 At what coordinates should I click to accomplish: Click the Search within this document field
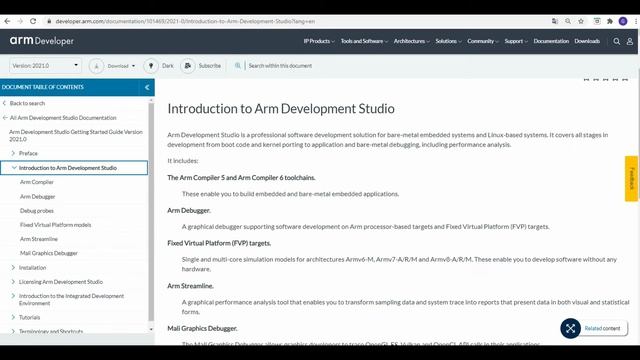tap(280, 66)
